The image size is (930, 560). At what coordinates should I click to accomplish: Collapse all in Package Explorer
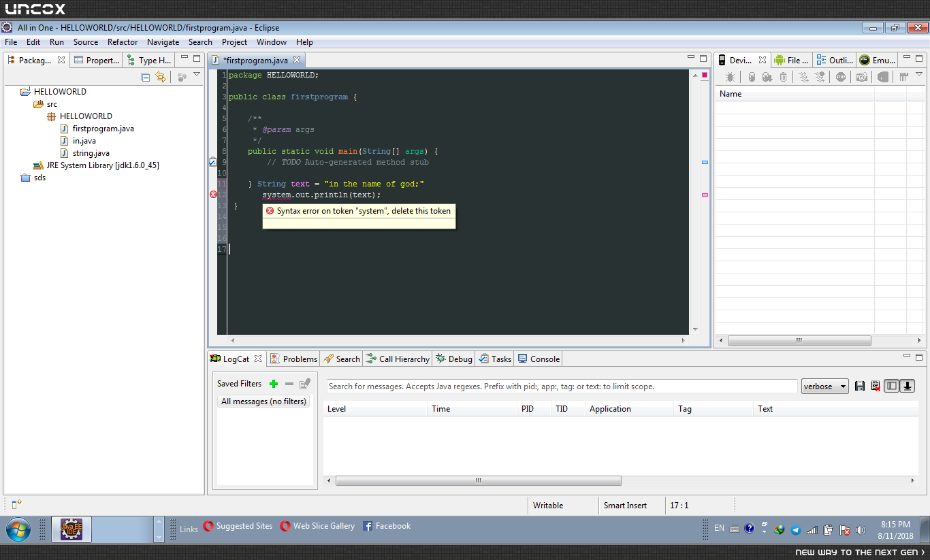click(146, 77)
